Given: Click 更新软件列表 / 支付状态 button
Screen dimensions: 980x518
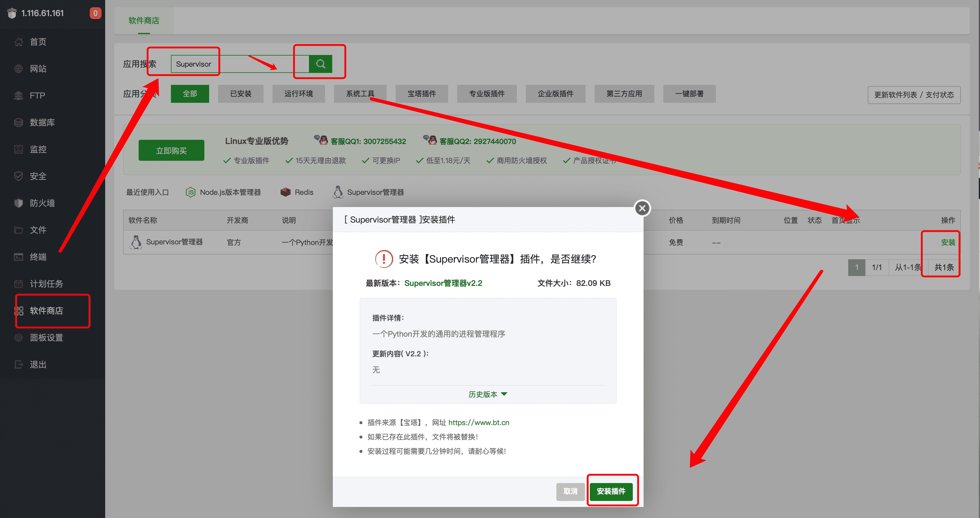Looking at the screenshot, I should pyautogui.click(x=914, y=95).
